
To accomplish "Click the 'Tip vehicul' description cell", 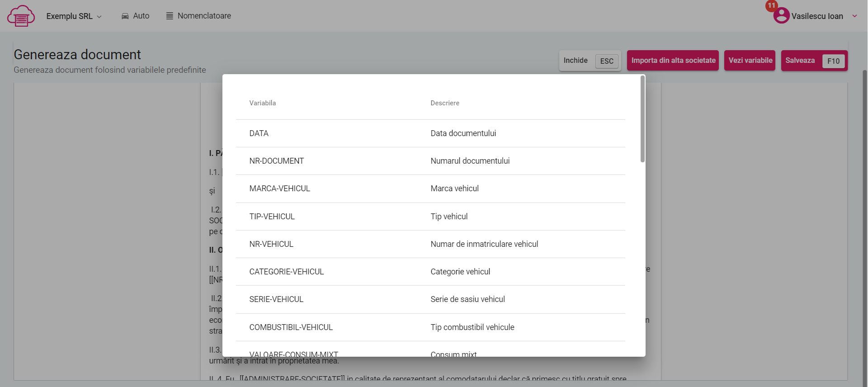I will [x=449, y=217].
